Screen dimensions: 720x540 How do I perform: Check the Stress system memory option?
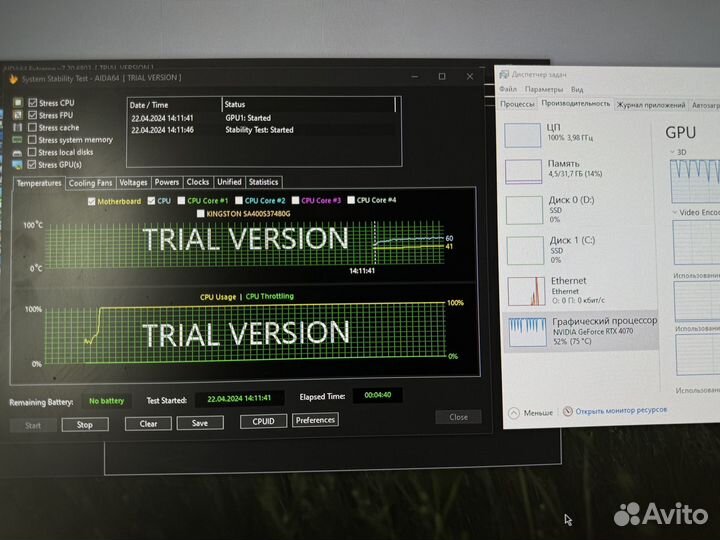coord(32,140)
